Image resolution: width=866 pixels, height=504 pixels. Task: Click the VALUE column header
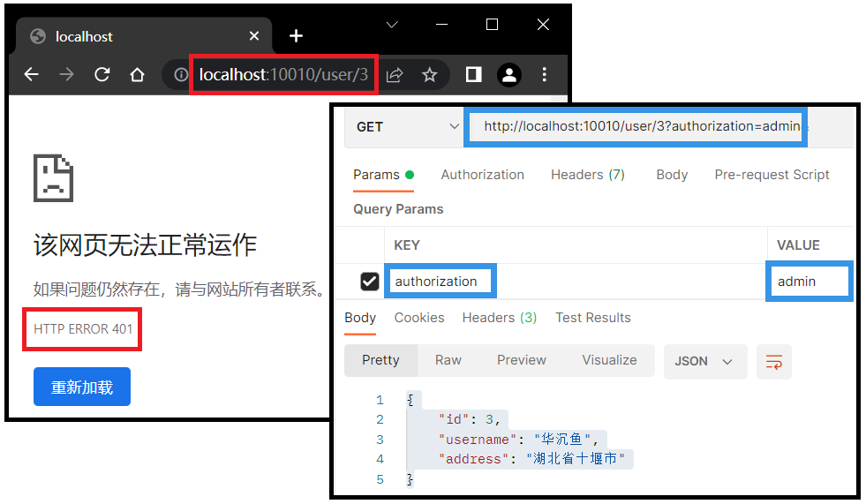pos(798,245)
